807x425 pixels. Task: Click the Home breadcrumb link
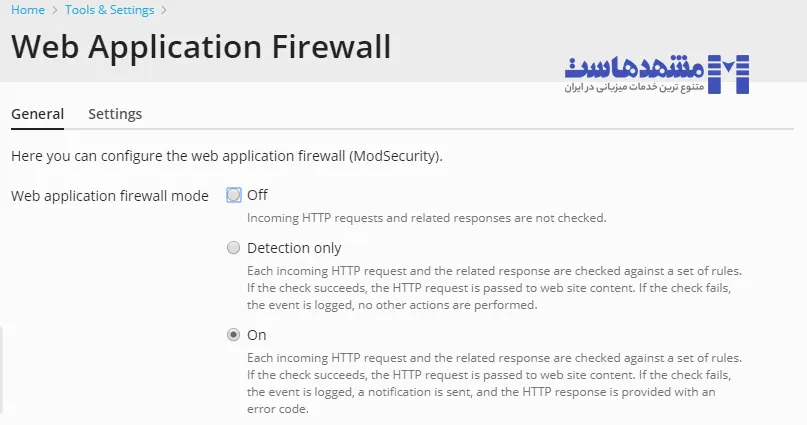27,10
